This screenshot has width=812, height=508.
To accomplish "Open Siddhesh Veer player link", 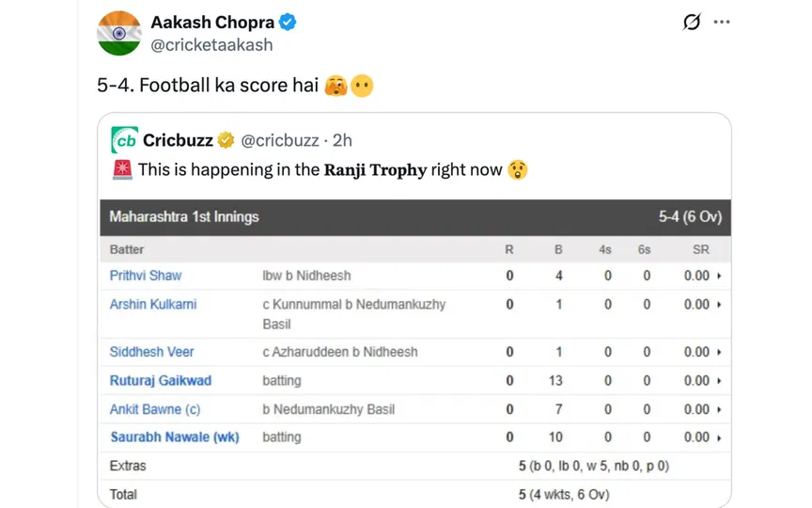I will click(x=152, y=352).
